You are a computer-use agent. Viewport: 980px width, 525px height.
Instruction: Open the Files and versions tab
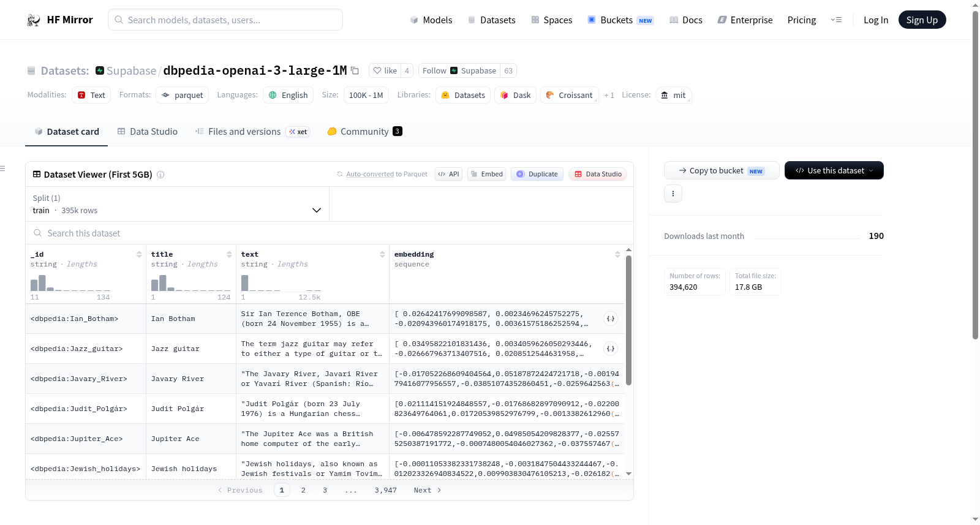point(252,131)
